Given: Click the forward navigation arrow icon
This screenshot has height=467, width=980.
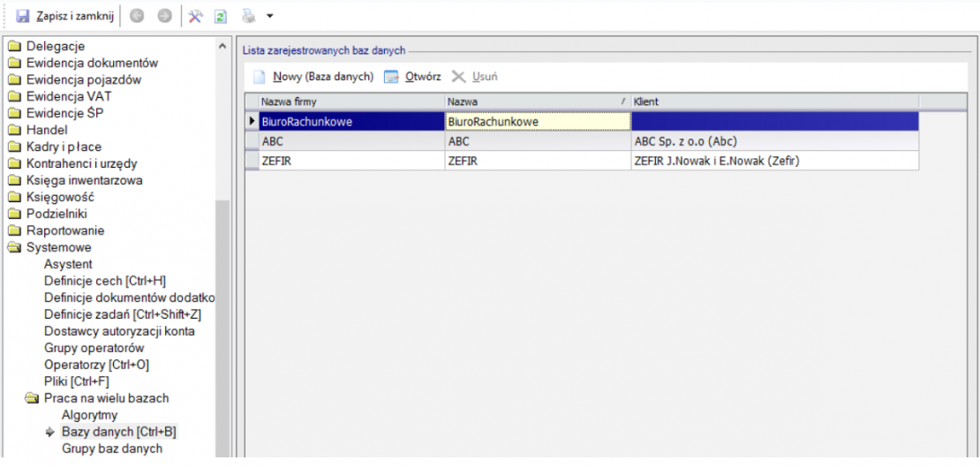Looking at the screenshot, I should coord(164,16).
